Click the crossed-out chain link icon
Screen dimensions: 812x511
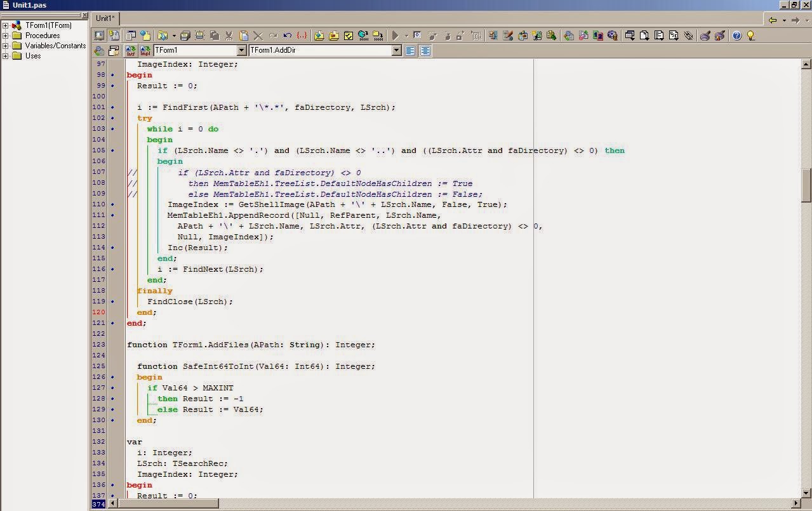tap(688, 36)
